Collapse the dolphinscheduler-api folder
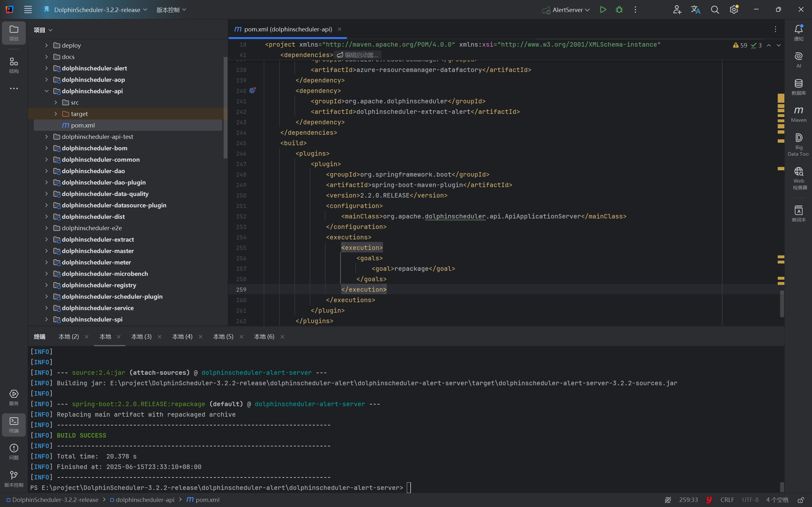 (47, 91)
